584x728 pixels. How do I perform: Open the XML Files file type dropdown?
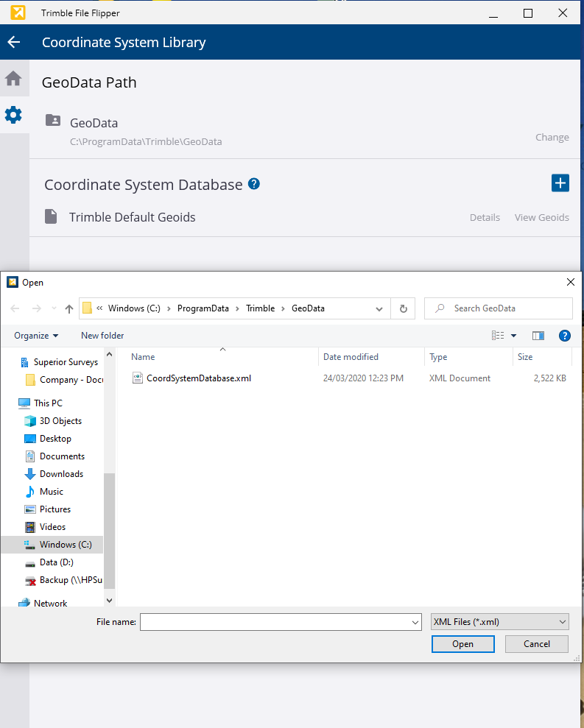499,621
